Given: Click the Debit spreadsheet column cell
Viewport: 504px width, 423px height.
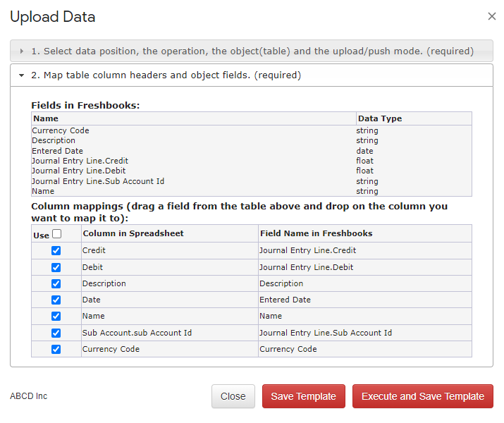Looking at the screenshot, I should click(170, 267).
